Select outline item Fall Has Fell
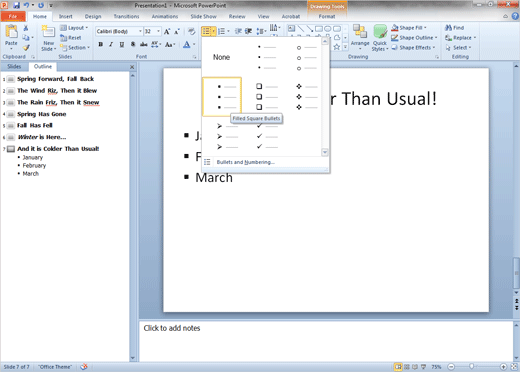The width and height of the screenshot is (520, 372). tap(35, 125)
